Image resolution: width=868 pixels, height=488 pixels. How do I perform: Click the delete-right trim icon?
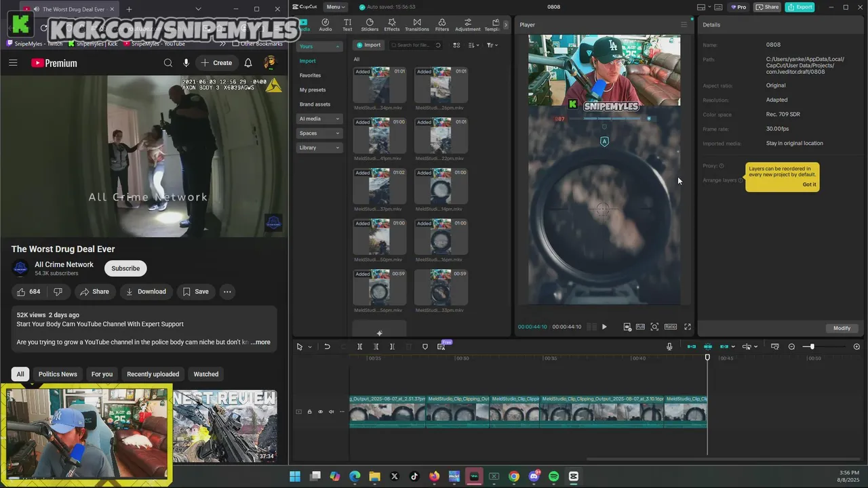click(x=392, y=346)
